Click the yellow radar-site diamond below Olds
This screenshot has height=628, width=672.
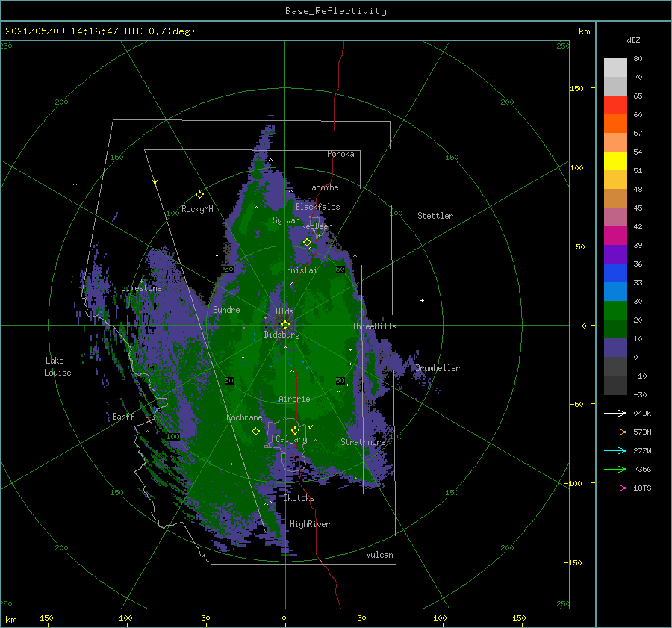(285, 325)
